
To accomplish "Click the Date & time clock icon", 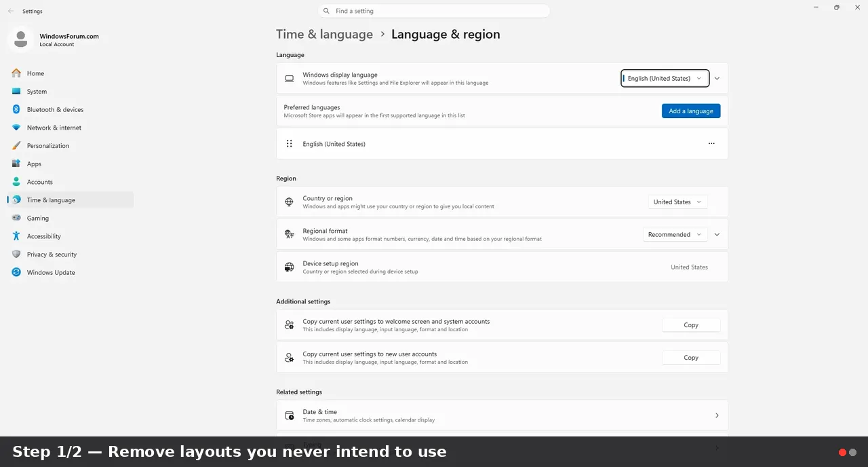I will [x=290, y=415].
